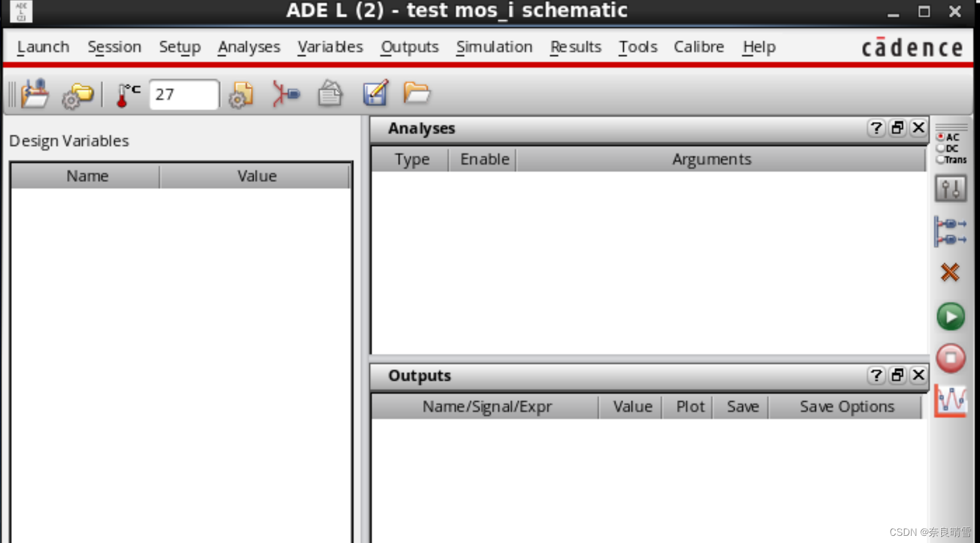Click the orange X delete icon
This screenshot has height=543, width=980.
(950, 273)
